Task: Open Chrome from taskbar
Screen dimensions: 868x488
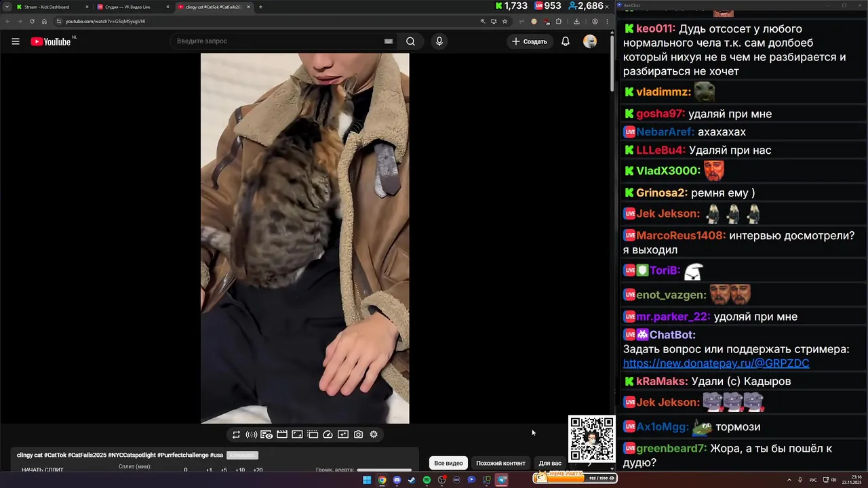Action: click(382, 480)
